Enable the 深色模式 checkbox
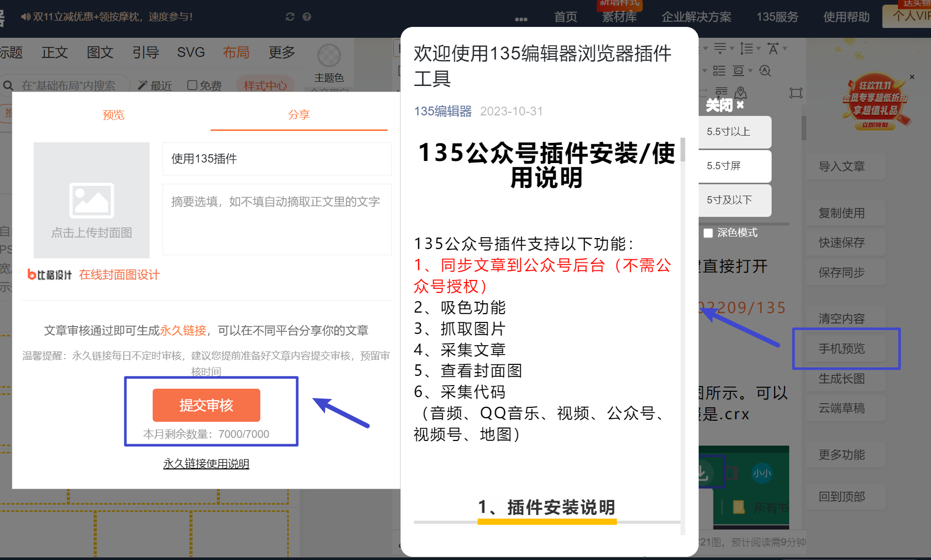This screenshot has width=931, height=560. (x=708, y=233)
